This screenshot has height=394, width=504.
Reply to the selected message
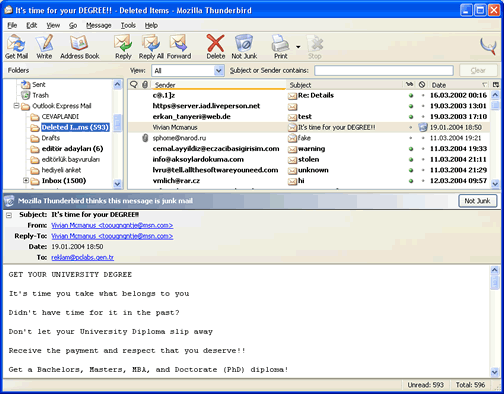123,47
